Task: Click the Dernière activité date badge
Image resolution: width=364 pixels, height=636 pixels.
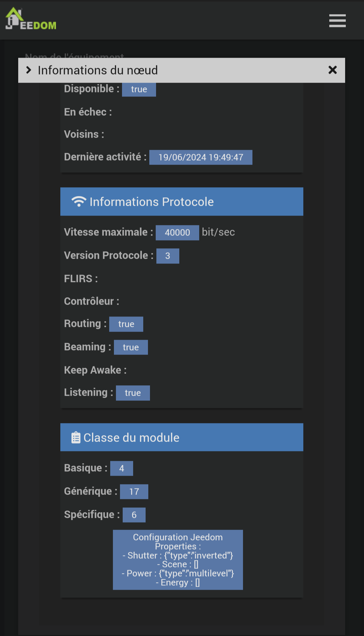Action: (201, 157)
